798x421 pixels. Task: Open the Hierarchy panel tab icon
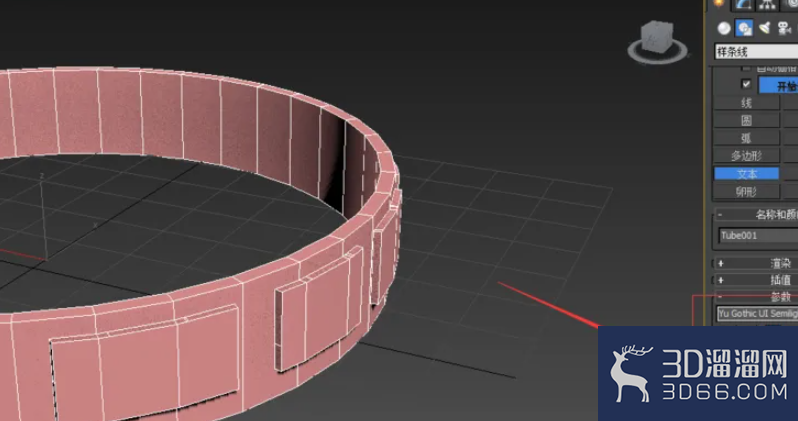pyautogui.click(x=766, y=5)
